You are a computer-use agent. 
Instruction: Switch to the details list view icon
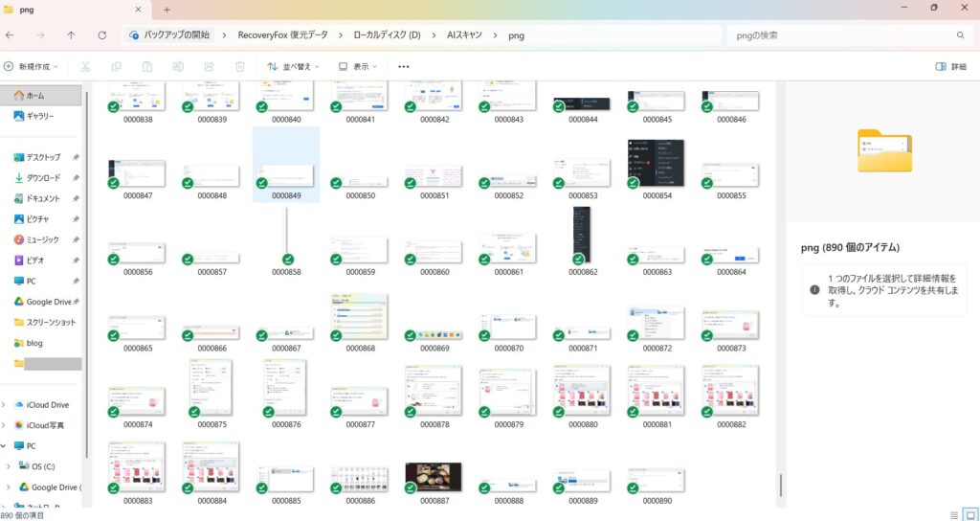954,514
